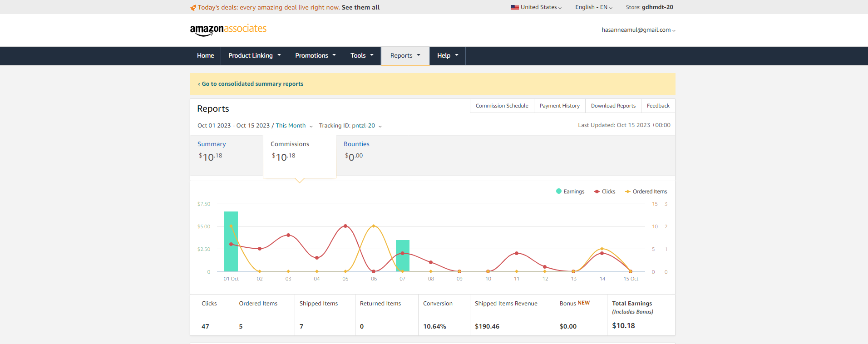Viewport: 868px width, 344px height.
Task: Open the United States country dropdown
Action: [x=536, y=7]
